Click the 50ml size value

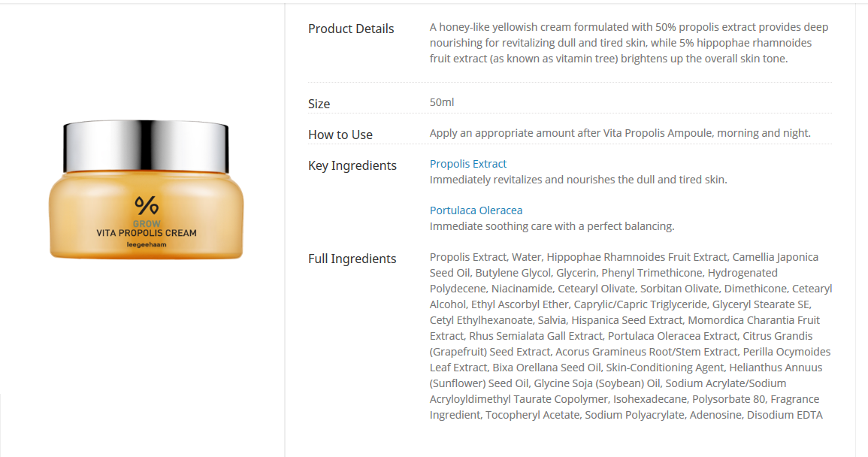click(442, 102)
